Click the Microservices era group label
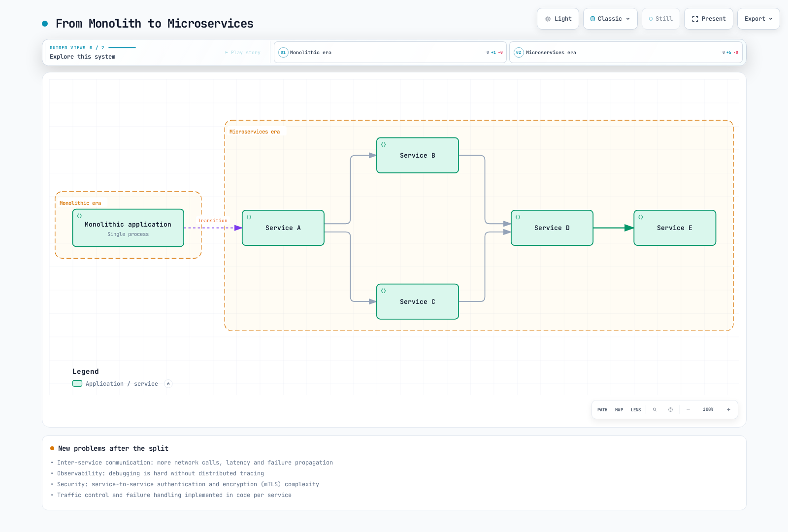The width and height of the screenshot is (788, 532). point(255,132)
